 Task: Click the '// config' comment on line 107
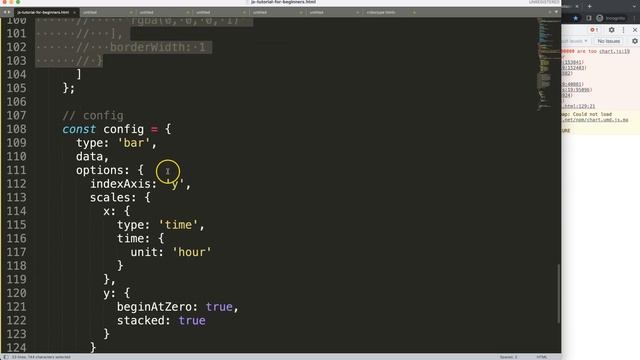coord(93,116)
